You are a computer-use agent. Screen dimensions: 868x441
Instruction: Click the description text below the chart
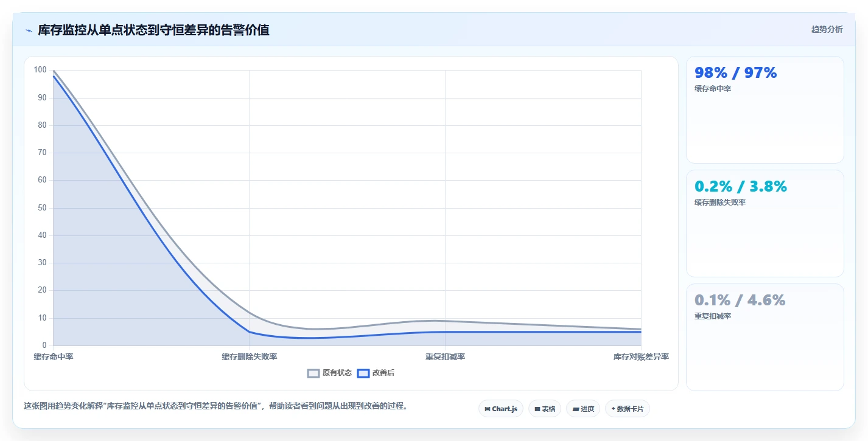click(x=215, y=406)
